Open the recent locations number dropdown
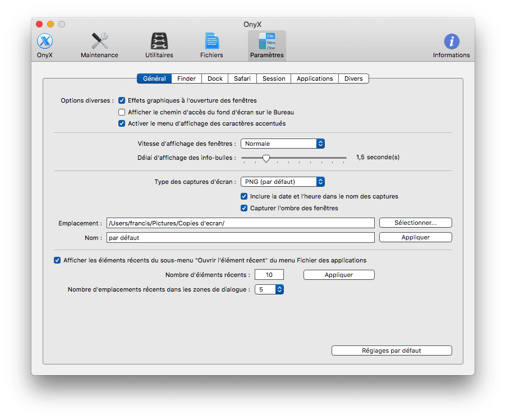The height and width of the screenshot is (420, 506). click(x=269, y=289)
